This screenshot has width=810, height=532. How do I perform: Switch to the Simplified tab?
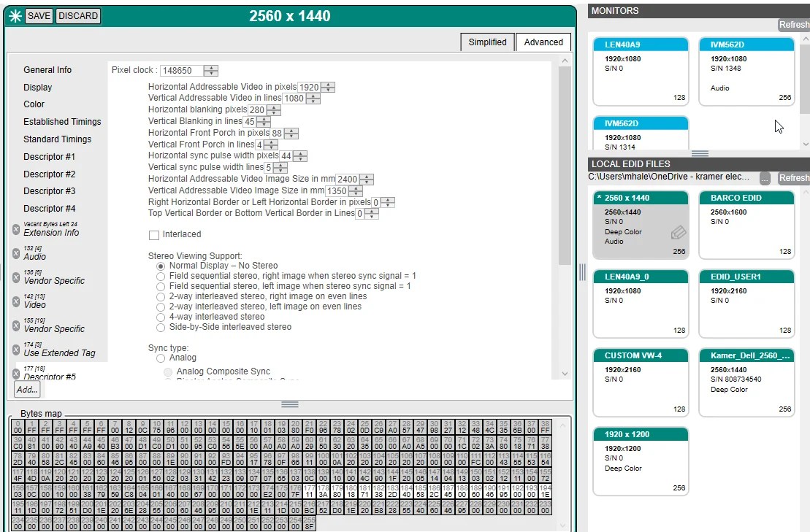[x=487, y=42]
